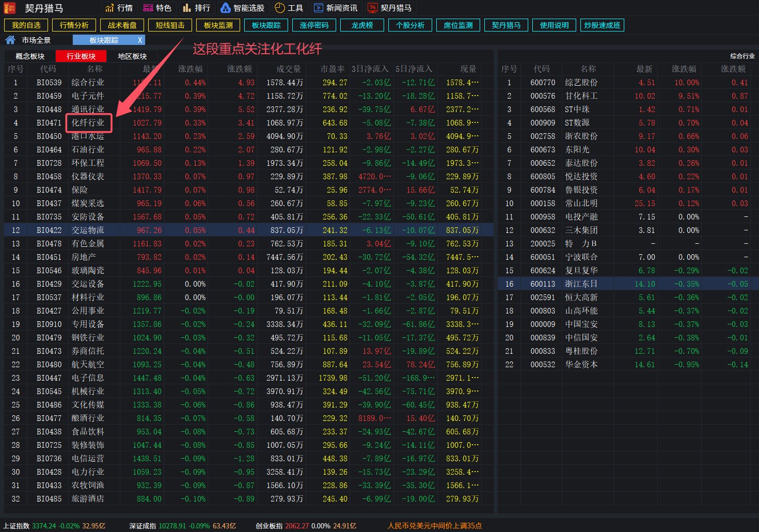
Task: Sort by 市盈率 column header
Action: point(333,69)
